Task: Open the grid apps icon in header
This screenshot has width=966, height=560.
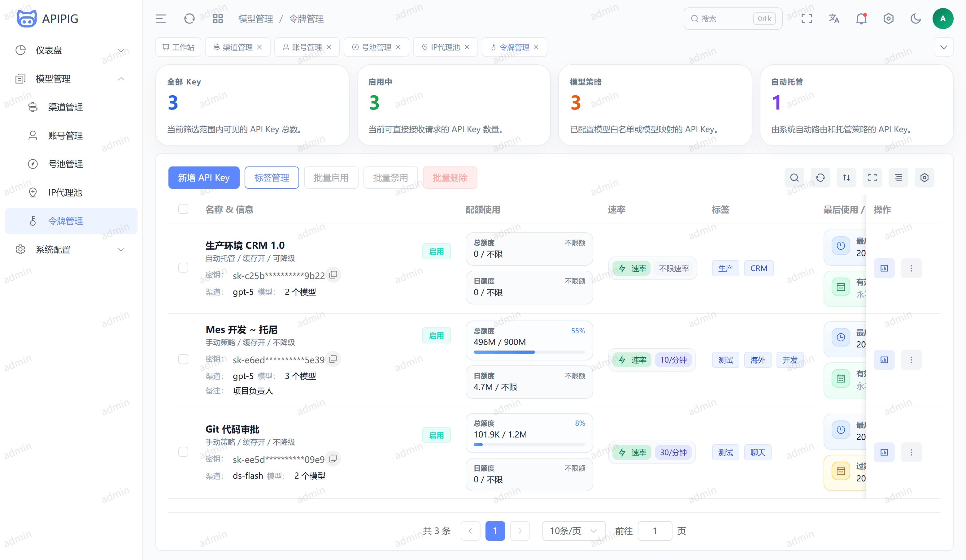Action: tap(218, 18)
